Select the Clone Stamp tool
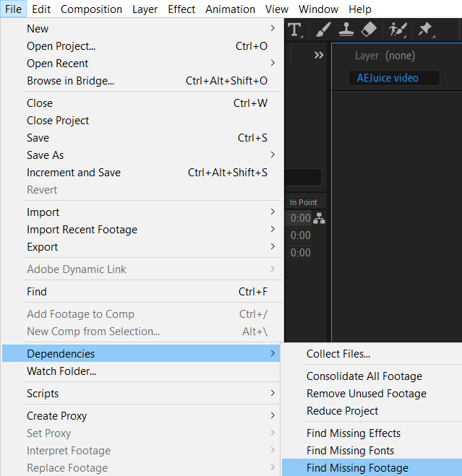Viewport: 462px width, 476px height. (346, 29)
